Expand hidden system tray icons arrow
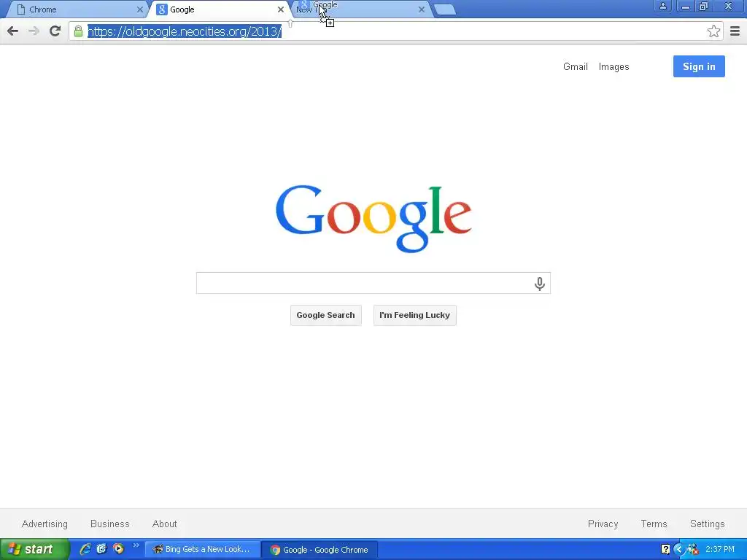 (679, 550)
